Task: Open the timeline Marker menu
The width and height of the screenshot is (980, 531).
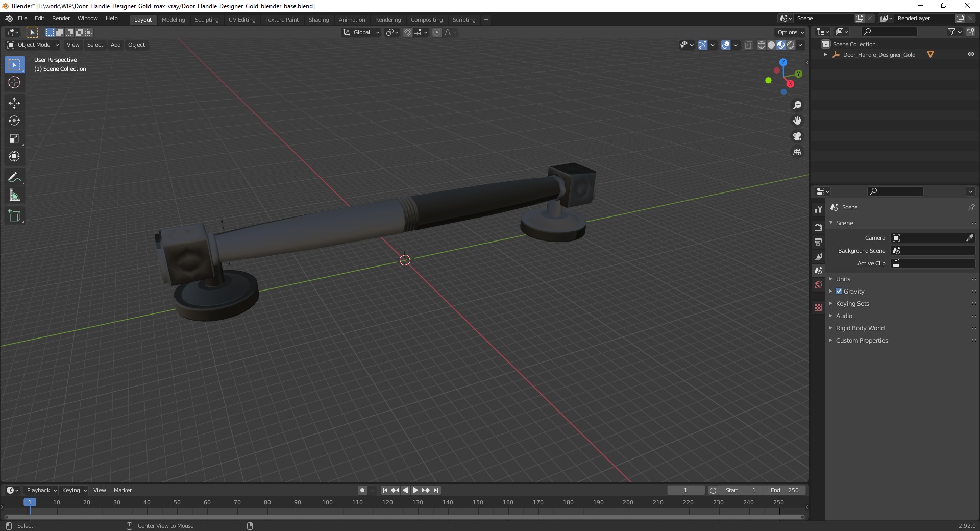Action: (122, 490)
